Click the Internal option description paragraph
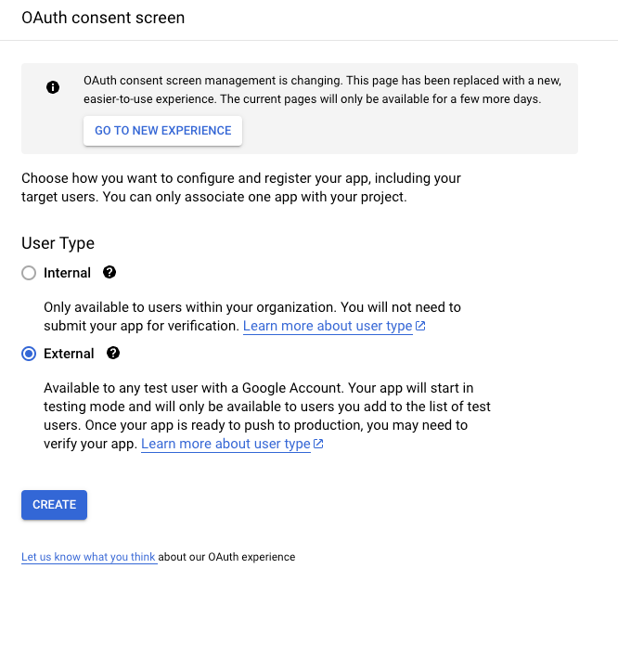 point(252,317)
